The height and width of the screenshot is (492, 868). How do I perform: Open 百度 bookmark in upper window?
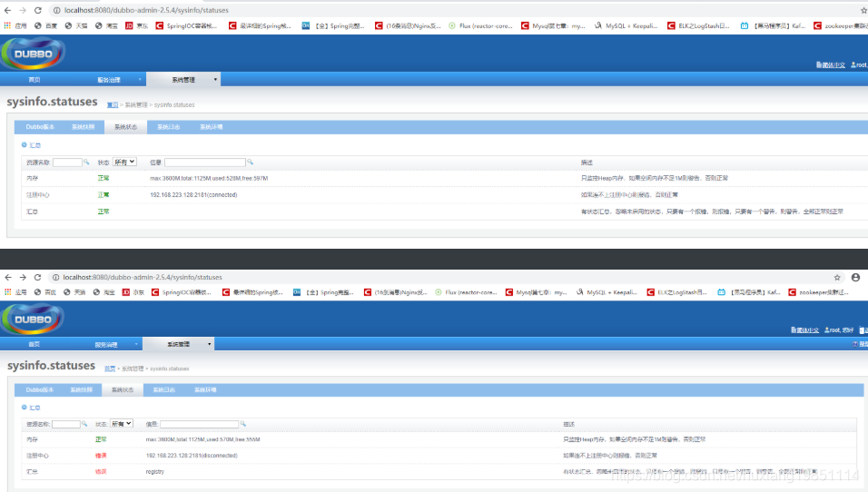pos(46,25)
